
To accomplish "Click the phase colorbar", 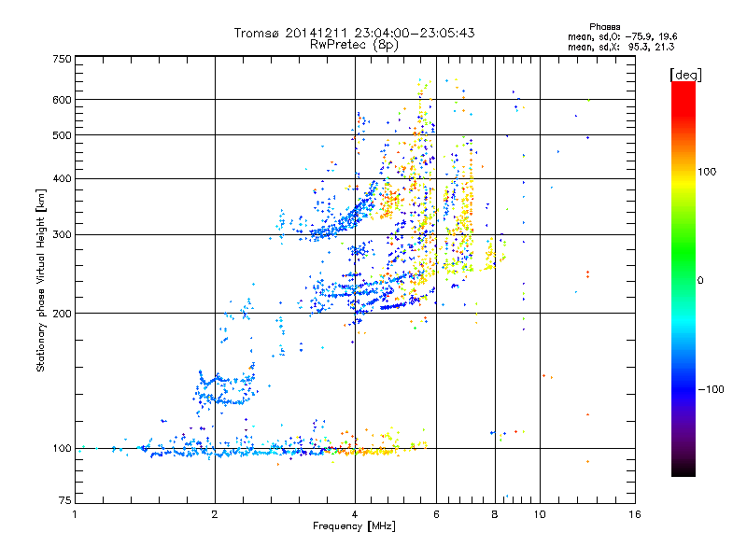I will pyautogui.click(x=684, y=278).
